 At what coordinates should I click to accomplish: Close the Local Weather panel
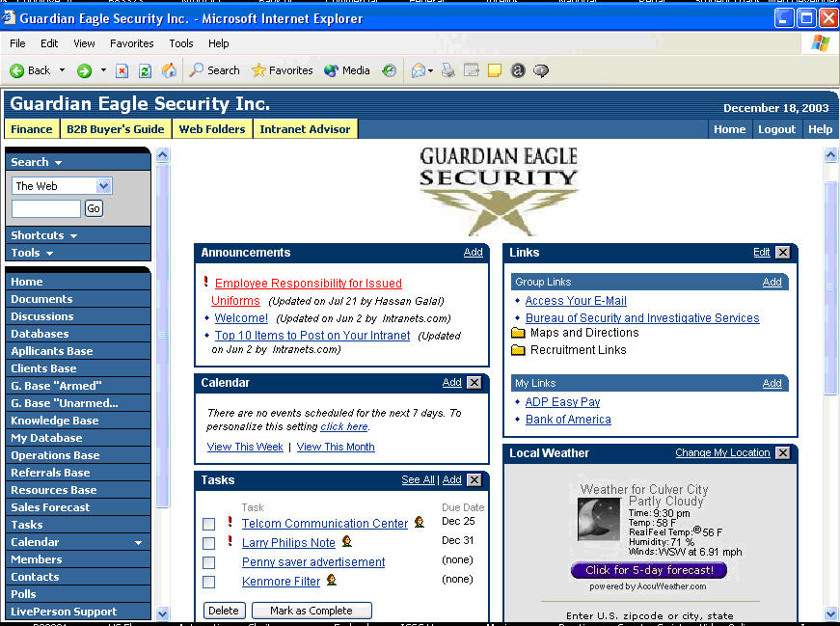click(x=782, y=453)
